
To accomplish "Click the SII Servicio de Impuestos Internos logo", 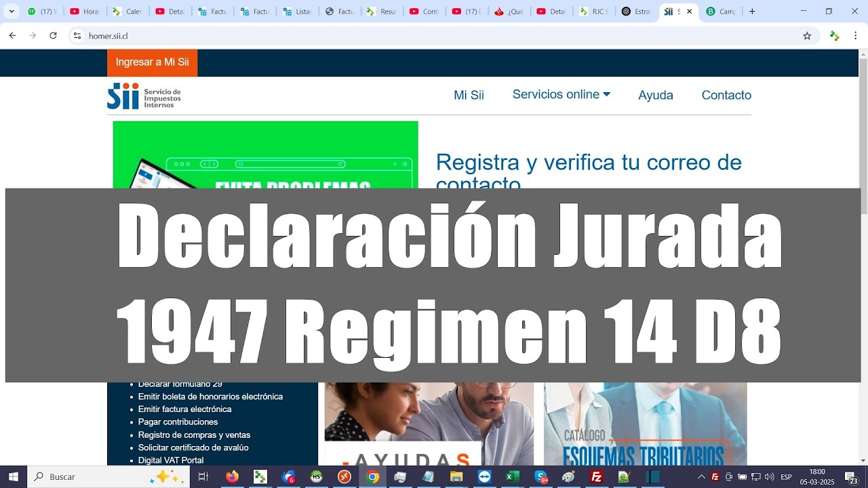I will pyautogui.click(x=144, y=96).
